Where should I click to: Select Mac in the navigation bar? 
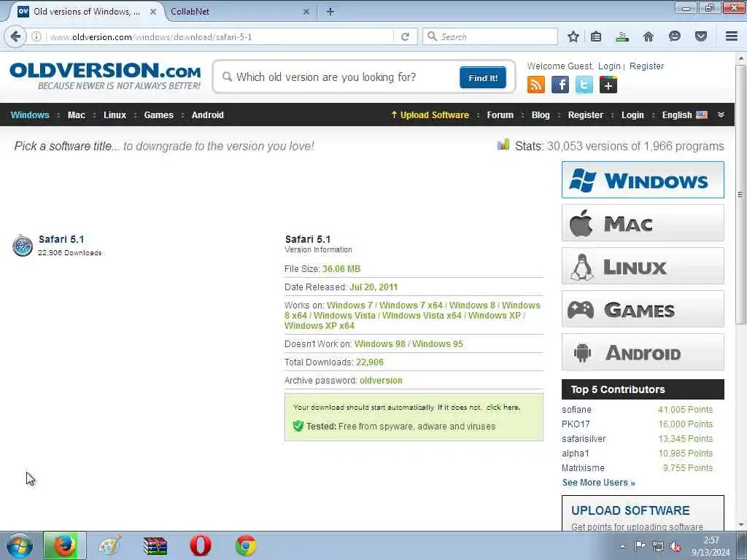[76, 114]
